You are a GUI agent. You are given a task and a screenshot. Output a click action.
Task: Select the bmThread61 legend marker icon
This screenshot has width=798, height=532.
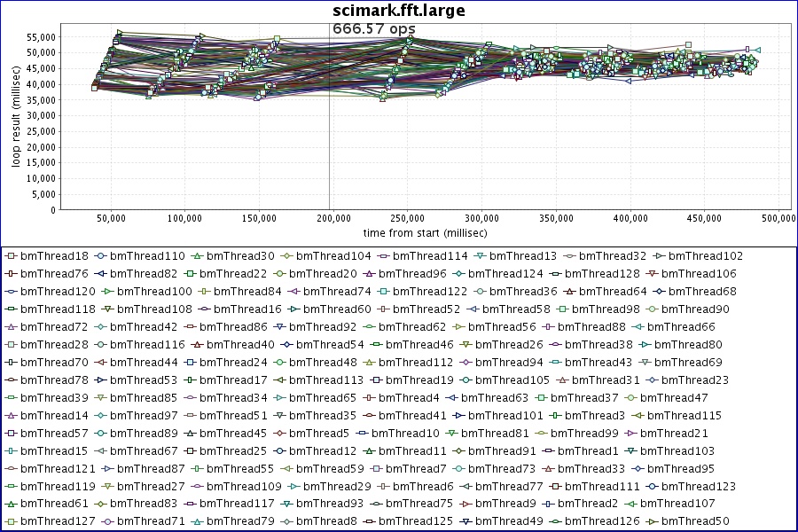point(12,504)
